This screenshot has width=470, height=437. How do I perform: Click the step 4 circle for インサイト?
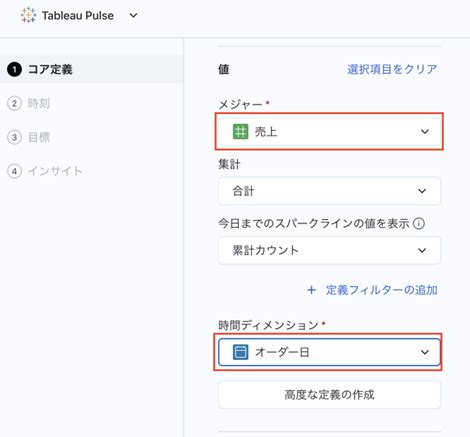(14, 171)
